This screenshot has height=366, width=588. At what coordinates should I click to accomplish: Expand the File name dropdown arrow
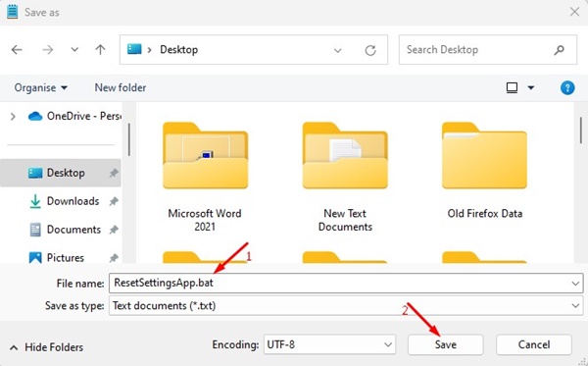(x=575, y=284)
